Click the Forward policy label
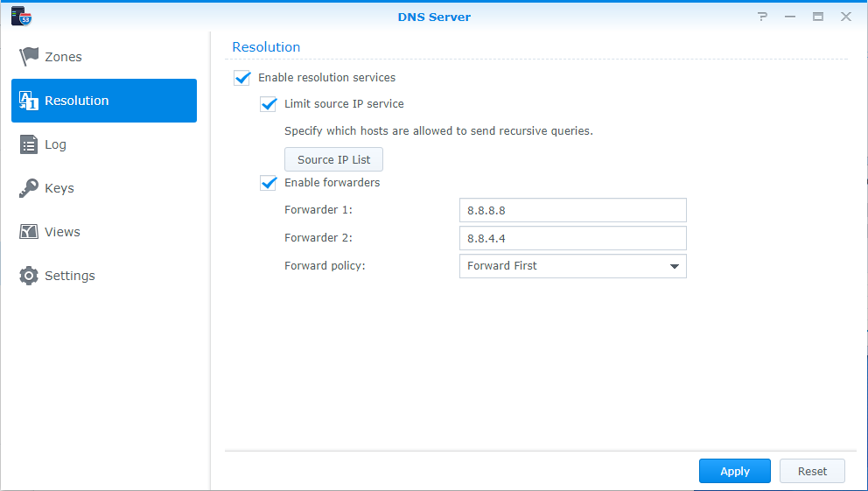This screenshot has height=491, width=868. pyautogui.click(x=325, y=266)
